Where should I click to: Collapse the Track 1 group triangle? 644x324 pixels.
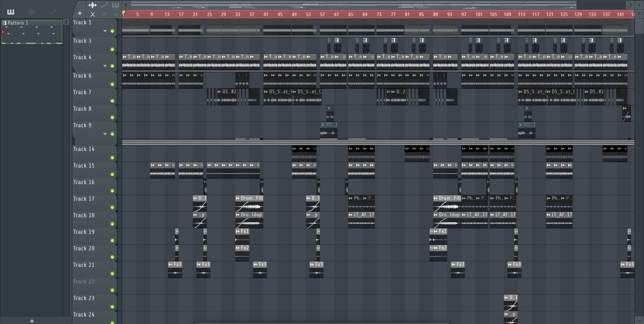click(105, 31)
